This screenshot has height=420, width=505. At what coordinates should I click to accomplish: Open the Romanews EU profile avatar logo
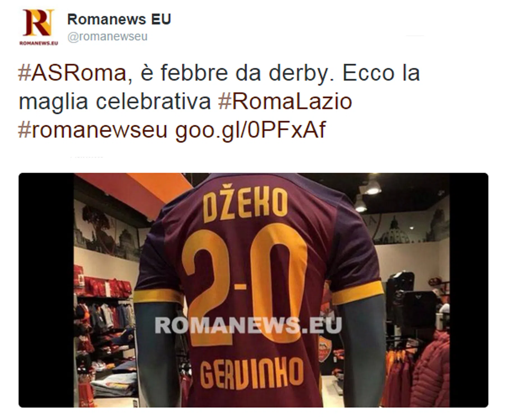tap(38, 27)
